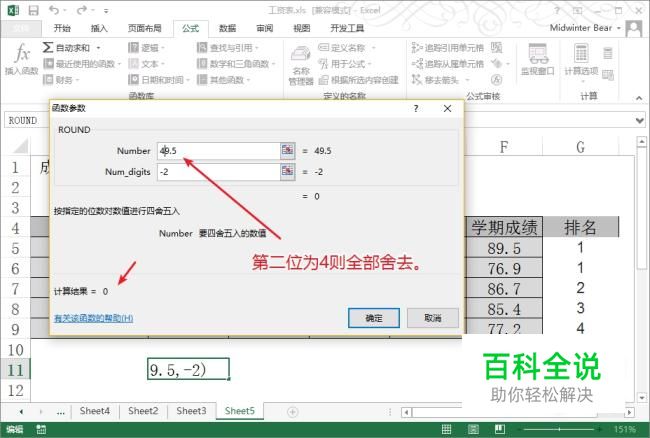Click Define Name in ribbon
Screen dimensions: 650x438
coord(342,48)
